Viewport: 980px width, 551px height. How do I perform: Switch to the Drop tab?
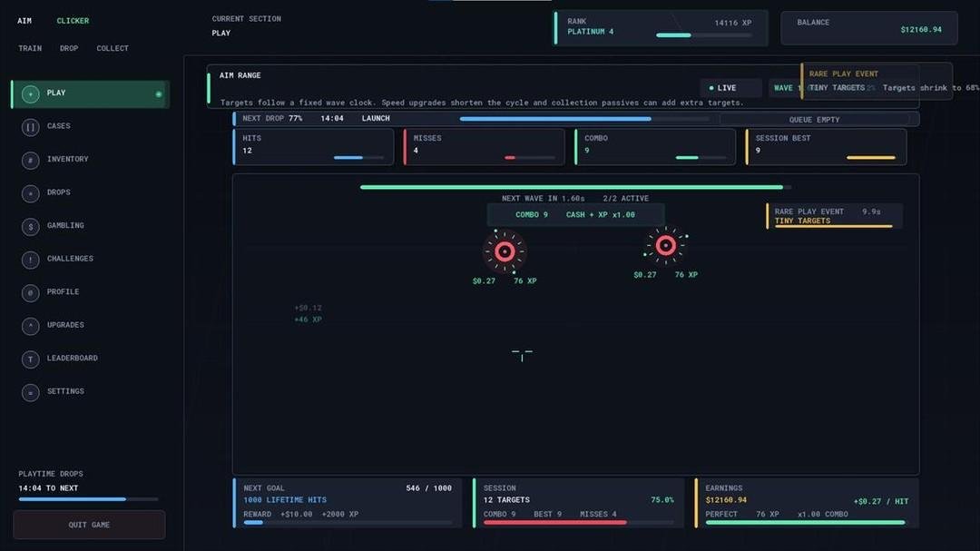(69, 48)
